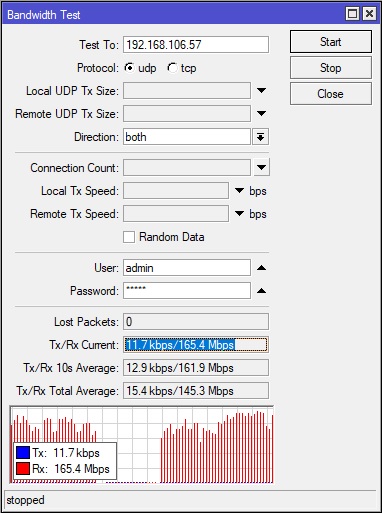Click the Stop button
Image resolution: width=382 pixels, height=513 pixels.
pyautogui.click(x=331, y=68)
